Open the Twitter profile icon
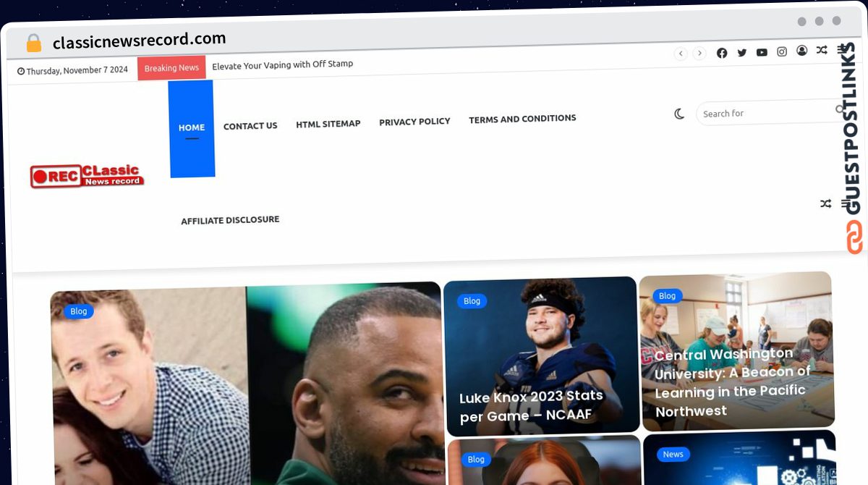Screen dimensions: 868x485 pos(742,53)
